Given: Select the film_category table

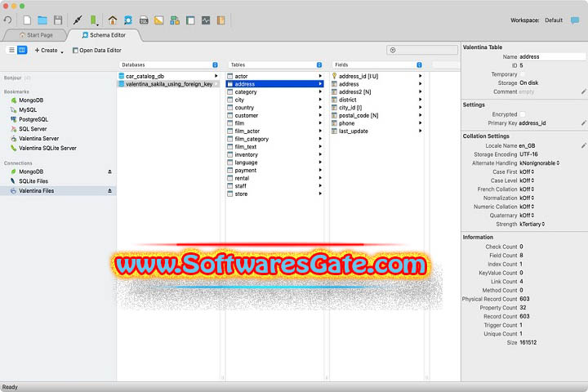Looking at the screenshot, I should pyautogui.click(x=274, y=139).
